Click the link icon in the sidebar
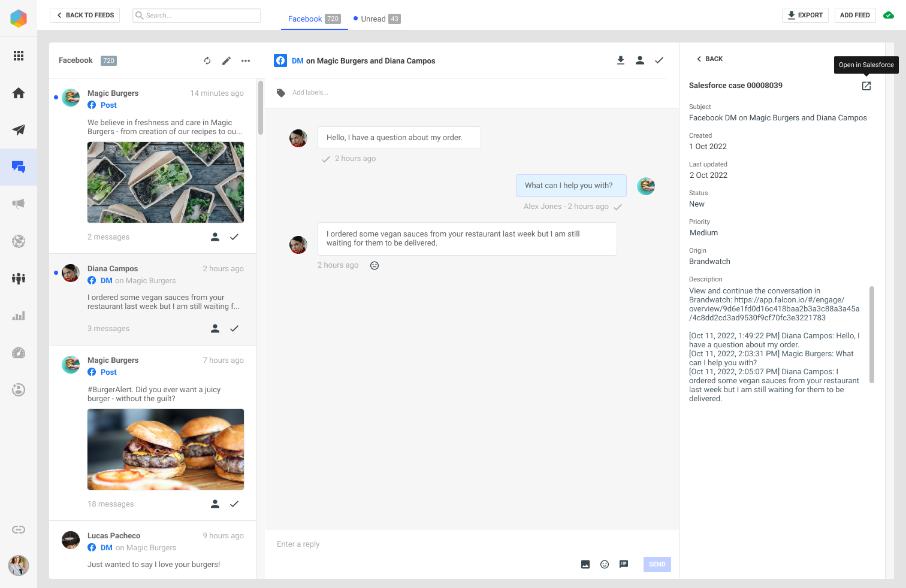Viewport: 906px width, 588px height. [19, 529]
